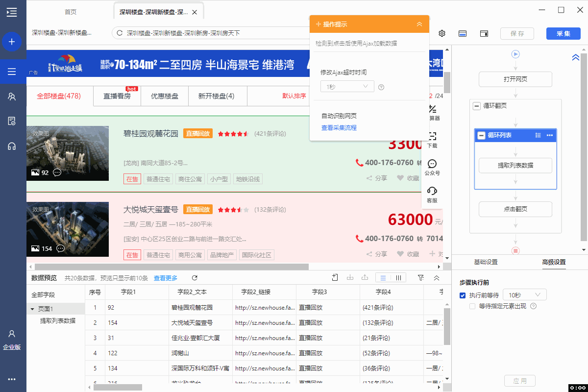Collapse the 循环列表 loop step
Image resolution: width=588 pixels, height=392 pixels.
[481, 135]
